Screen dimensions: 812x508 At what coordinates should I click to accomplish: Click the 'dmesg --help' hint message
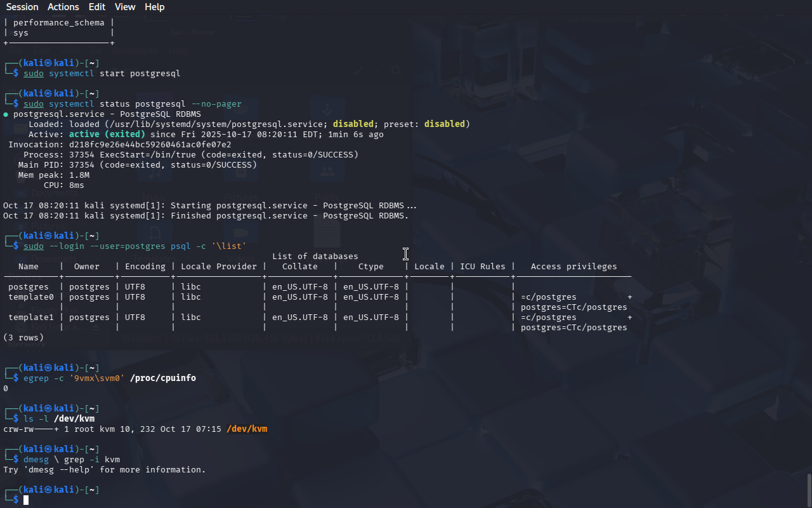click(x=104, y=470)
